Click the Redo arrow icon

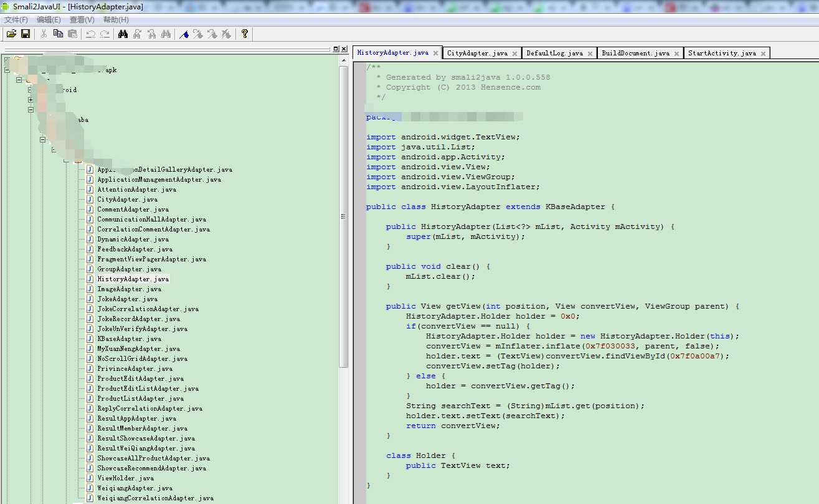point(105,34)
